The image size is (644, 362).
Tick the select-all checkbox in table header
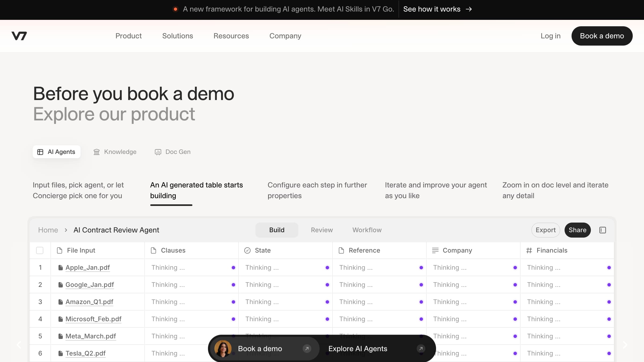[x=40, y=250]
